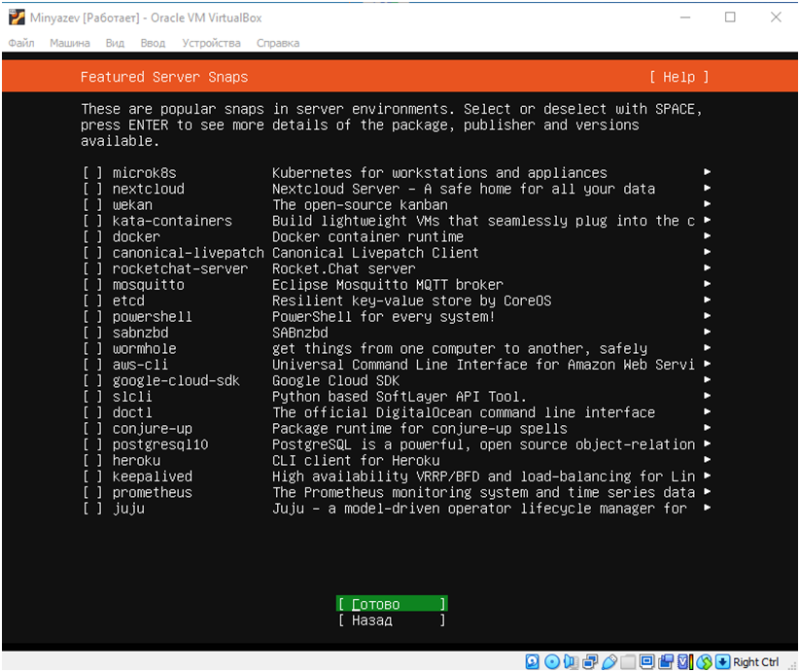
Task: Check the mosquitto checkbox
Action: coord(93,285)
